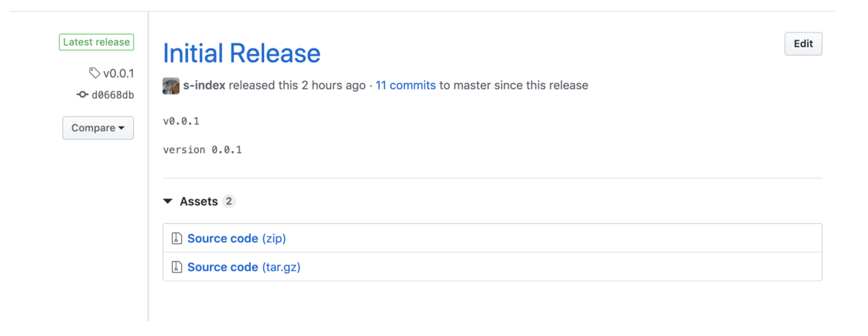Open the Initial Release title link
The width and height of the screenshot is (868, 336).
pos(242,53)
